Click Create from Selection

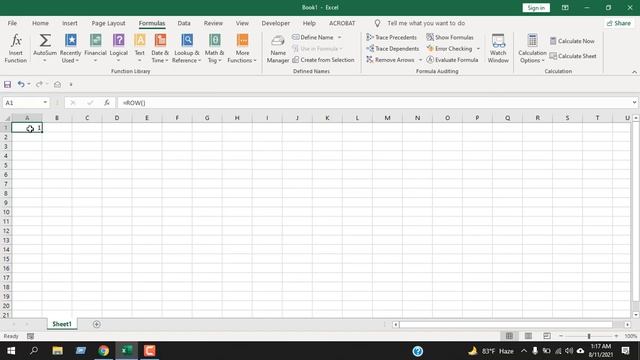tap(323, 60)
